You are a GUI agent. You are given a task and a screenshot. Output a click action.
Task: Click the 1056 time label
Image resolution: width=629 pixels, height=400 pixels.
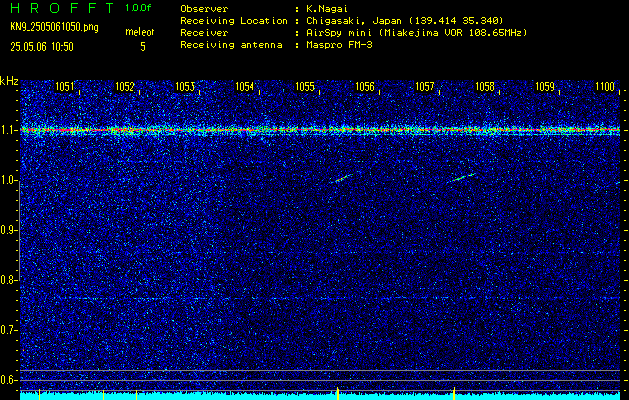pos(365,87)
